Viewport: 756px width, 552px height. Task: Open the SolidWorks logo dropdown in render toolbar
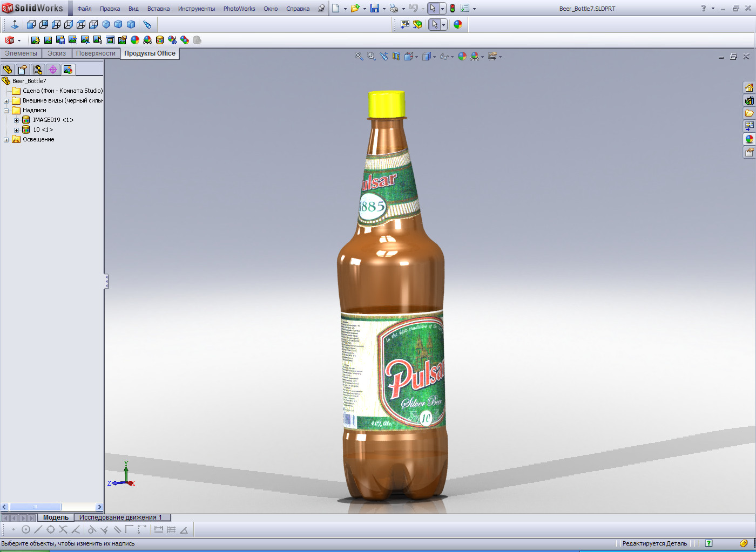pos(19,40)
